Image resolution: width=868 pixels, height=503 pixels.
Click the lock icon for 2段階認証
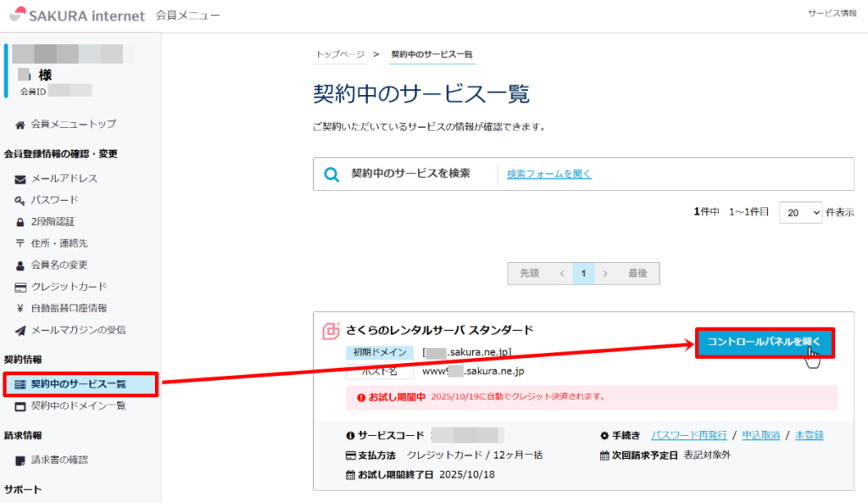(x=20, y=222)
